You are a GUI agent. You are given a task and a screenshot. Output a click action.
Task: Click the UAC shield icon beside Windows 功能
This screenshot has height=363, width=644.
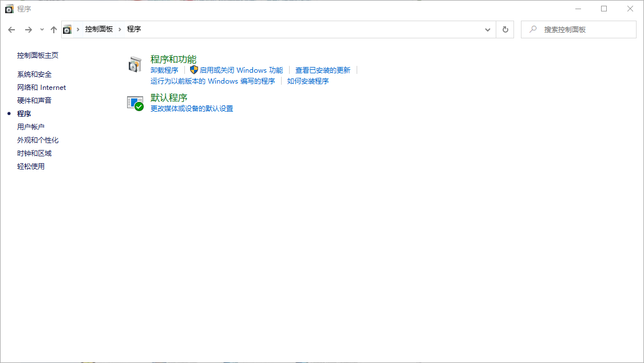(195, 69)
